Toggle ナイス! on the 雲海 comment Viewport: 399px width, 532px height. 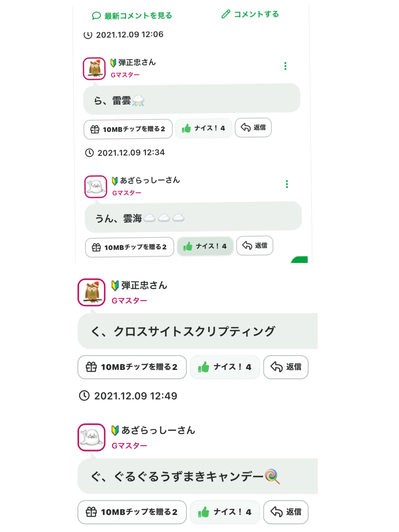(x=205, y=246)
